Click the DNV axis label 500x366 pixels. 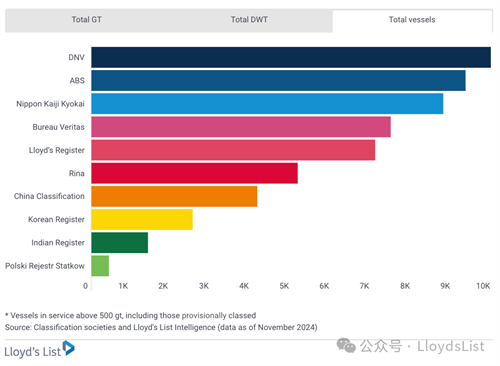76,58
